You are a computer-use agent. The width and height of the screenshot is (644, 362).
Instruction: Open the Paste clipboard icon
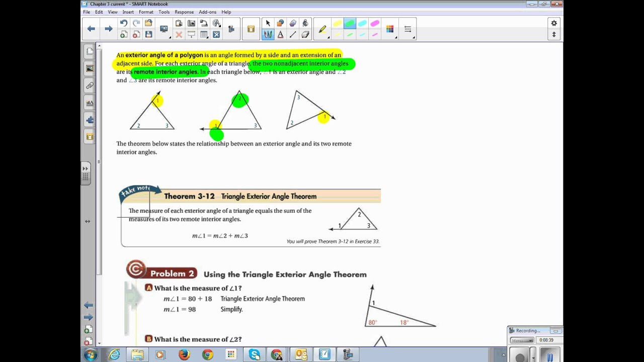point(179,23)
